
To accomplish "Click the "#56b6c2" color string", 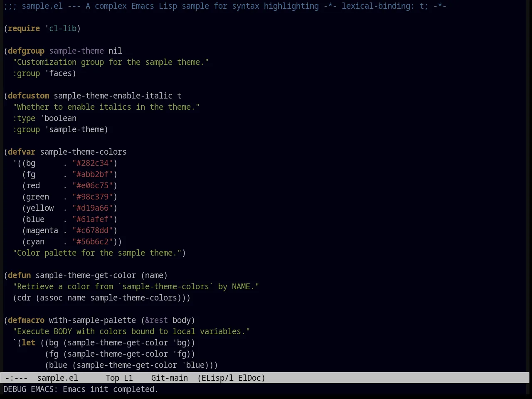I will [x=93, y=241].
